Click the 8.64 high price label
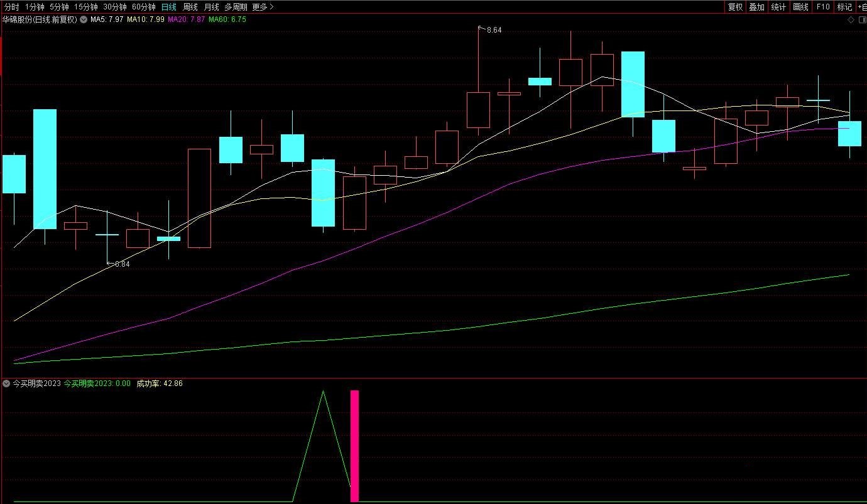The width and height of the screenshot is (867, 504). [494, 30]
